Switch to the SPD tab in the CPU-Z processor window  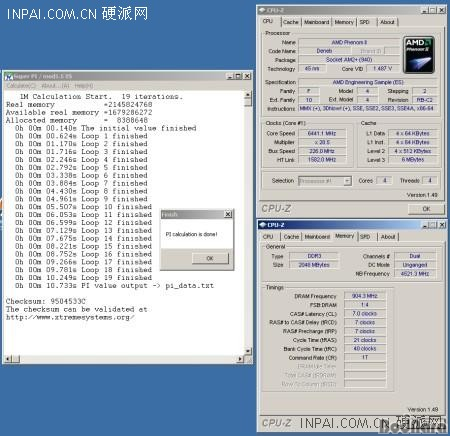pos(365,22)
